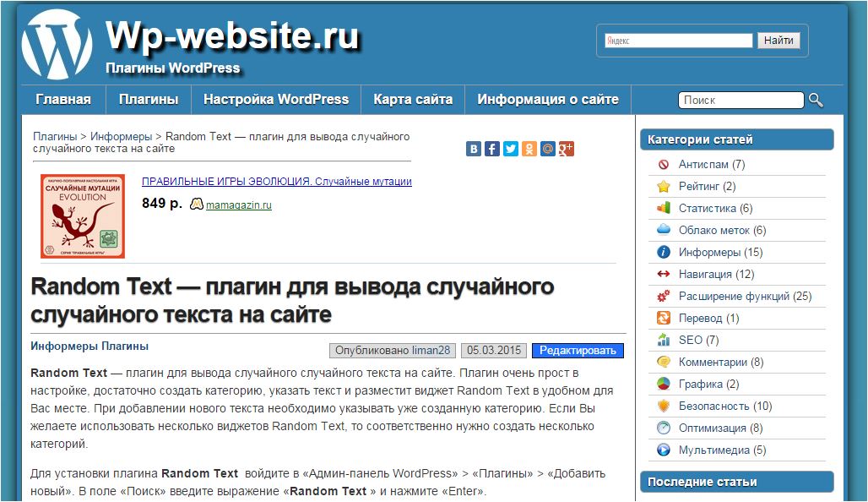Viewport: 868px width, 502px height.
Task: Share the article on Facebook icon
Action: tap(492, 149)
